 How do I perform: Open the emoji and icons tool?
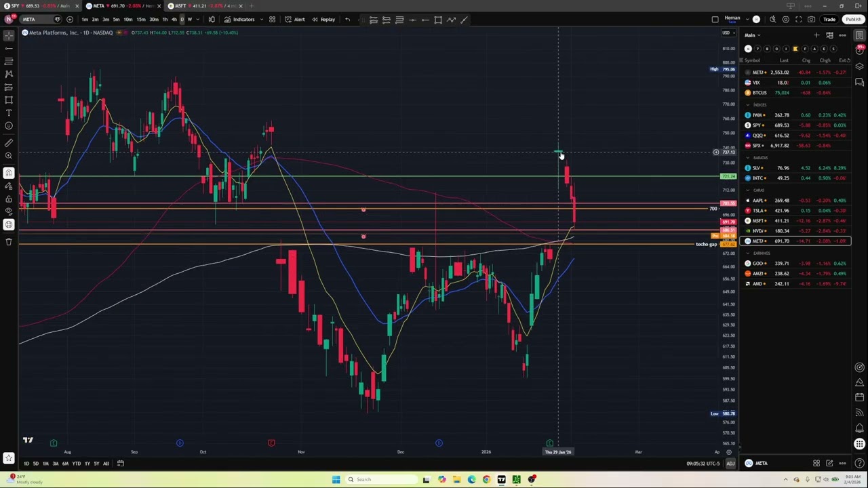[x=9, y=125]
